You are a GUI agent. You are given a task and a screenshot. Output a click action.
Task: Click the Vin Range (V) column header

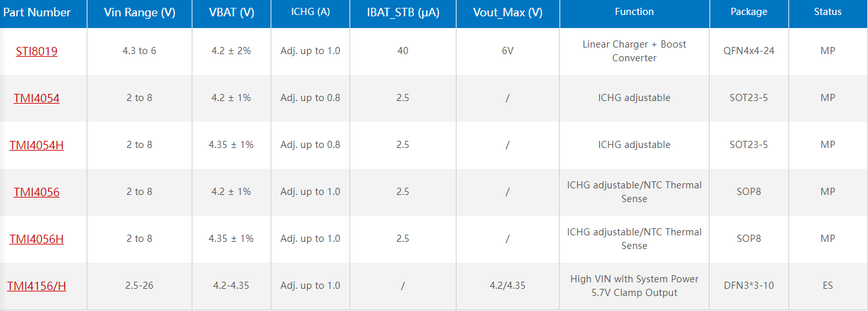tap(140, 12)
